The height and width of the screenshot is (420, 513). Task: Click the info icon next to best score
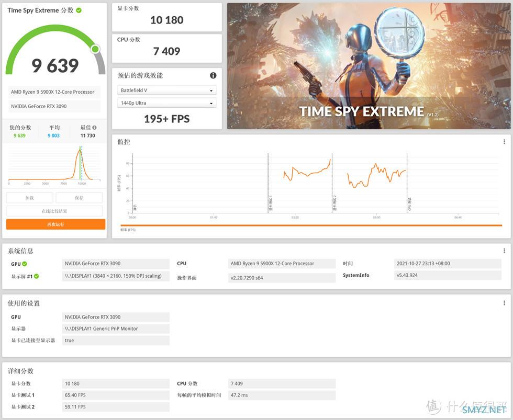pyautogui.click(x=95, y=128)
